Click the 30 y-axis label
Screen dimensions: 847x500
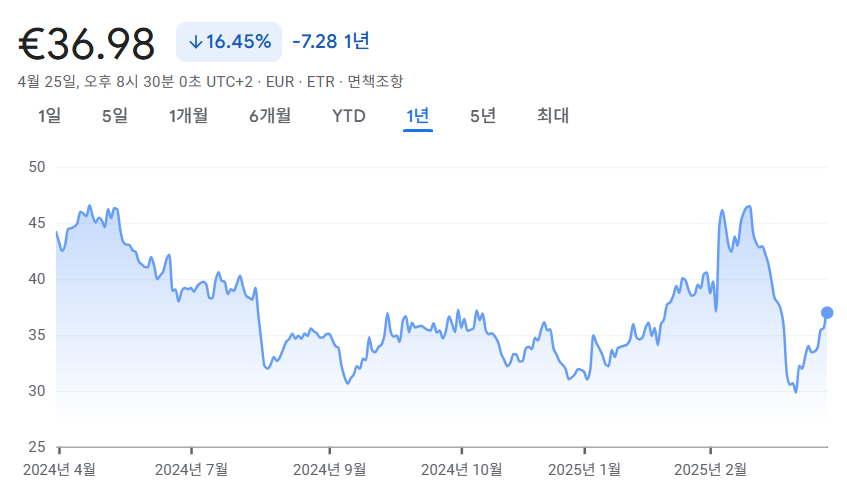click(37, 391)
